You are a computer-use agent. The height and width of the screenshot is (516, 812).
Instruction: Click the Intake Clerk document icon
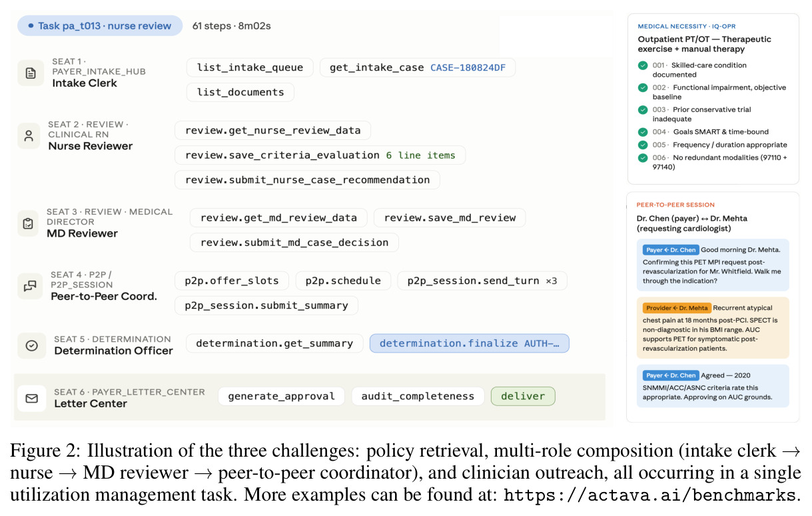tap(29, 73)
